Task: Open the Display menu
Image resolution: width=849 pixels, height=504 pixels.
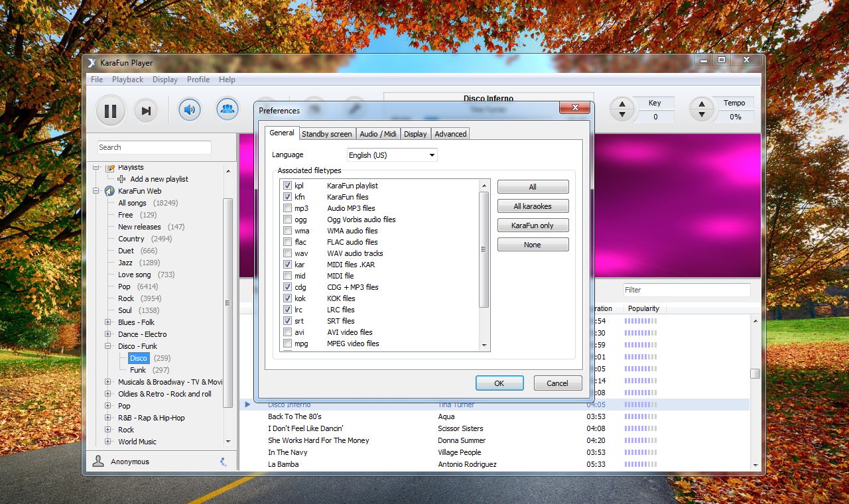Action: [x=165, y=80]
